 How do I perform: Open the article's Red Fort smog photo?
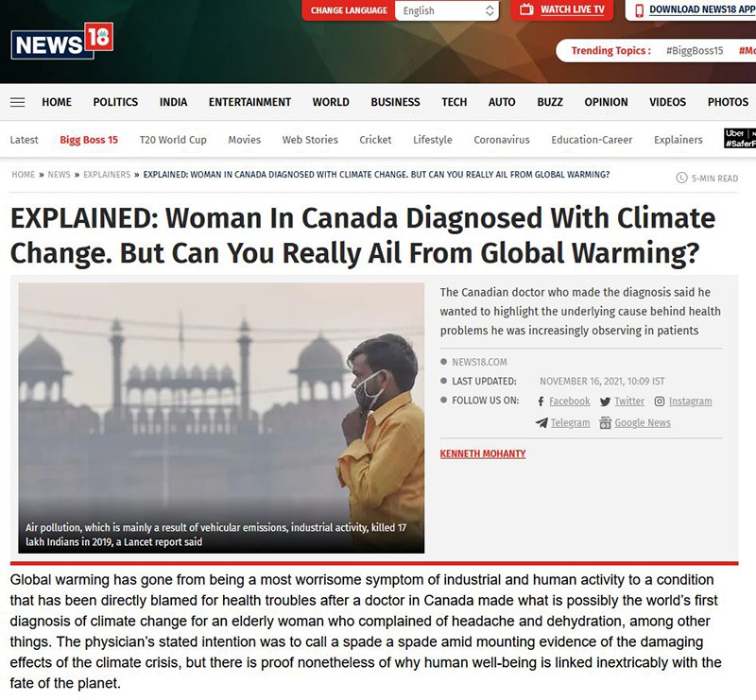(221, 418)
